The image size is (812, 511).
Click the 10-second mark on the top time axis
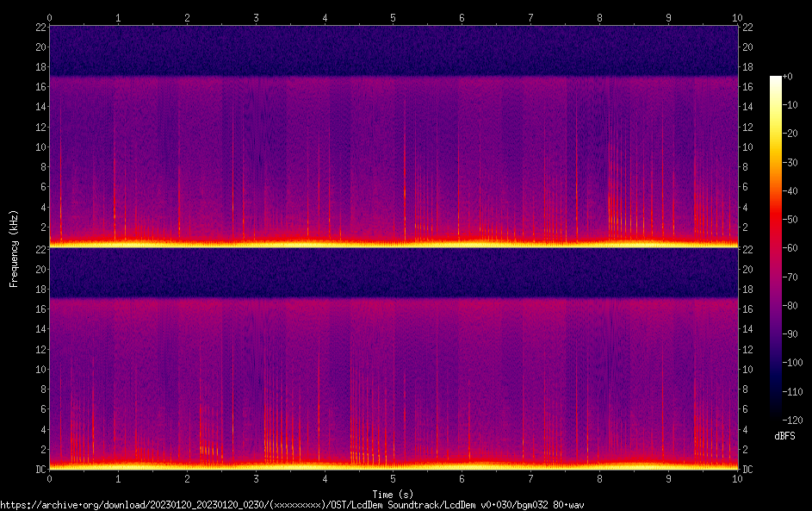tap(736, 17)
